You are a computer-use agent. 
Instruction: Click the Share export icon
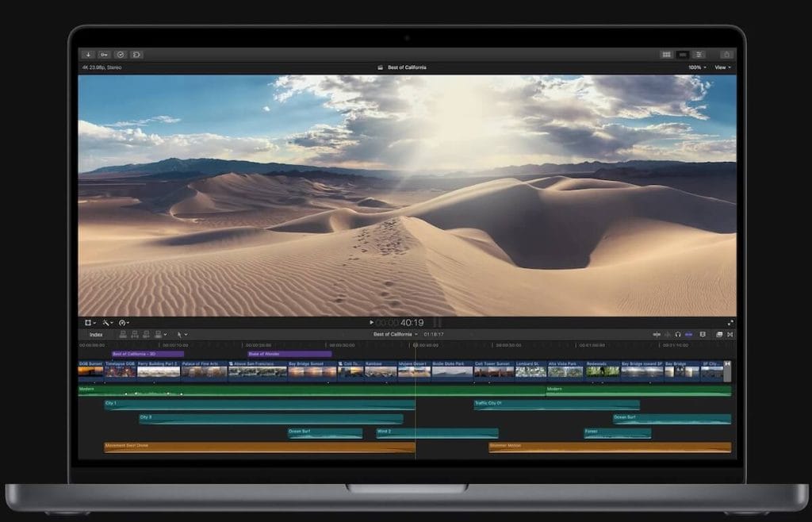pos(727,55)
